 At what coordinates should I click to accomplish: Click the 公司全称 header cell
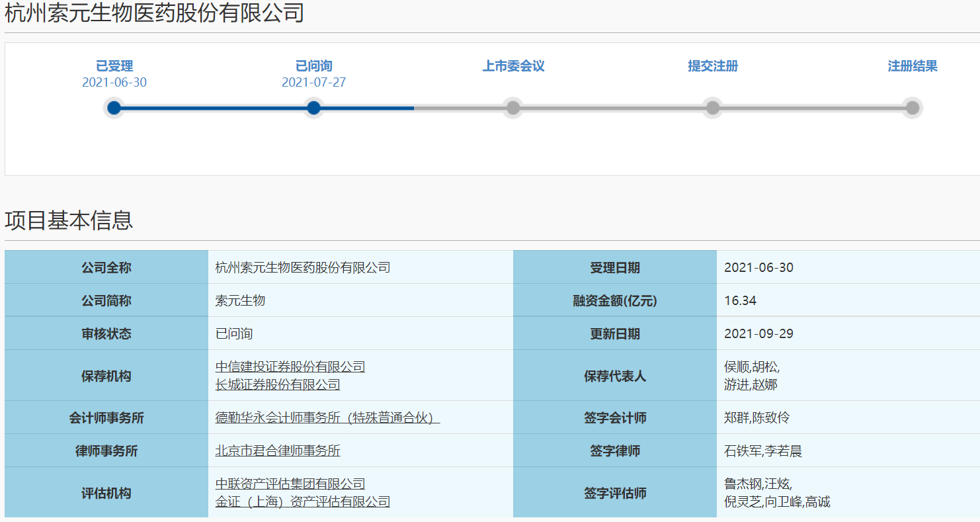pyautogui.click(x=106, y=267)
